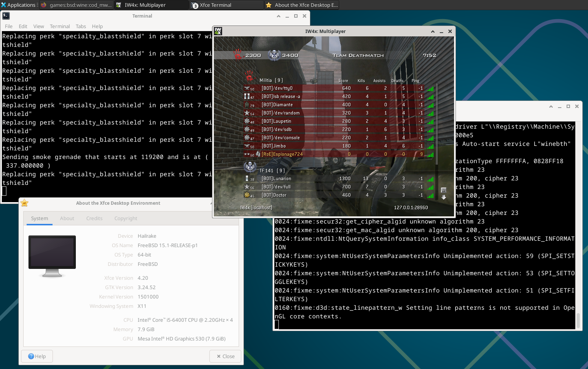Select the FreeBSD 15.1-RELEASE-p1 OS name value
This screenshot has width=588, height=369.
(x=167, y=245)
